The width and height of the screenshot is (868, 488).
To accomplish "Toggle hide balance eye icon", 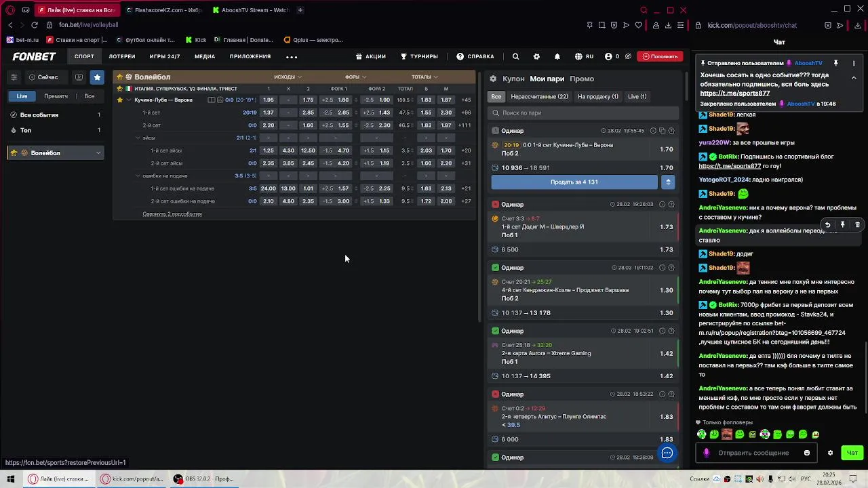I will [x=629, y=56].
